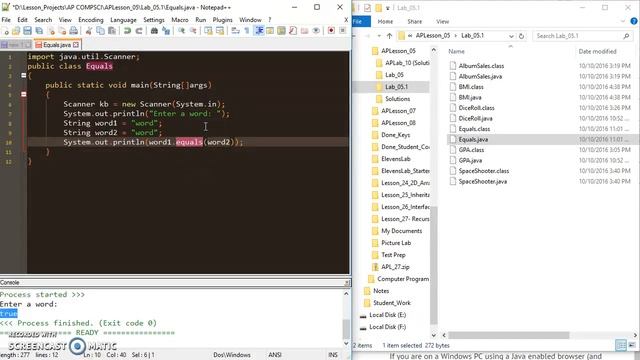Screen dimensions: 640x360
Task: Undo the last edit via toolbar
Action: coord(127,31)
